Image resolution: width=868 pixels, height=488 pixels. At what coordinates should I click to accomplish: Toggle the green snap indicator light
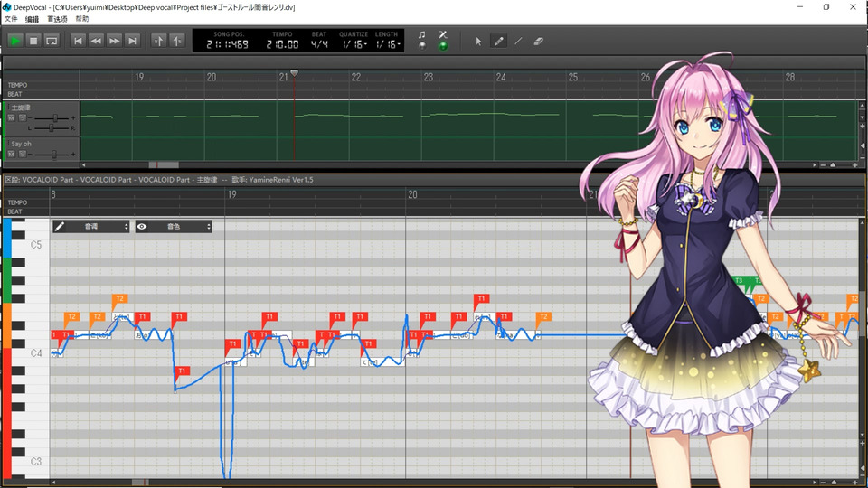[443, 46]
